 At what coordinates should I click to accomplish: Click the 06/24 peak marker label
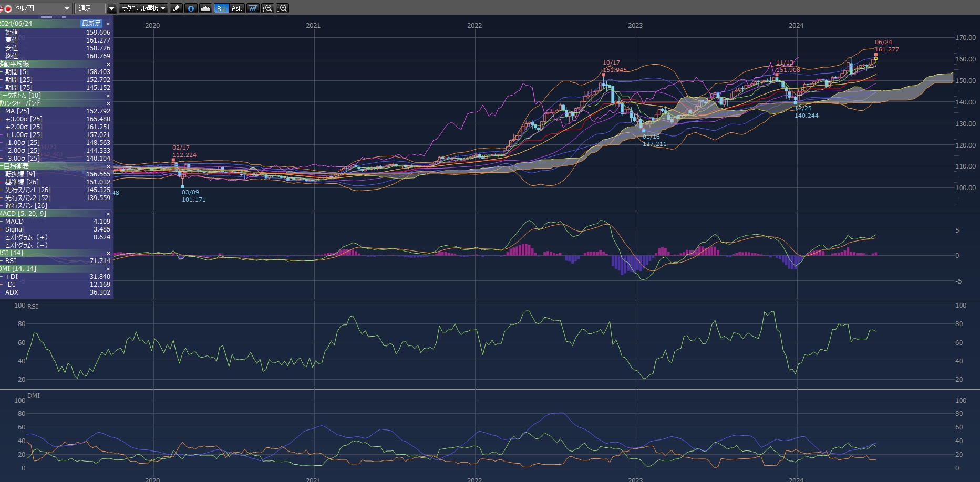883,42
